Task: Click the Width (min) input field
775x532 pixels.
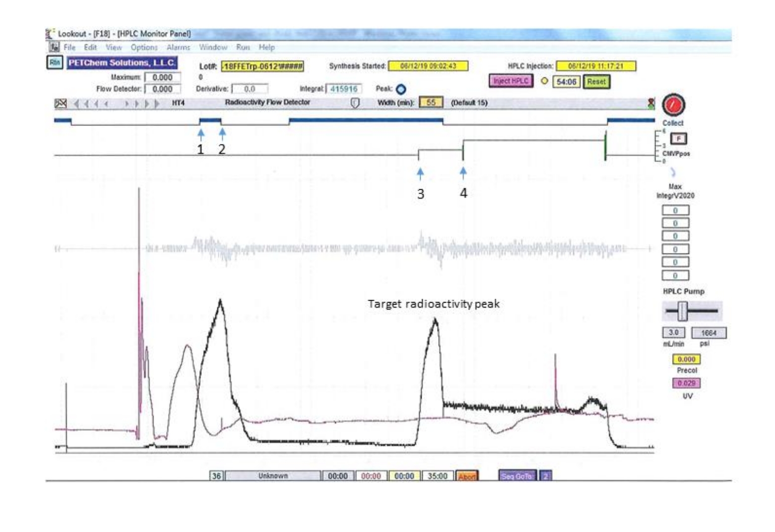Action: click(431, 102)
